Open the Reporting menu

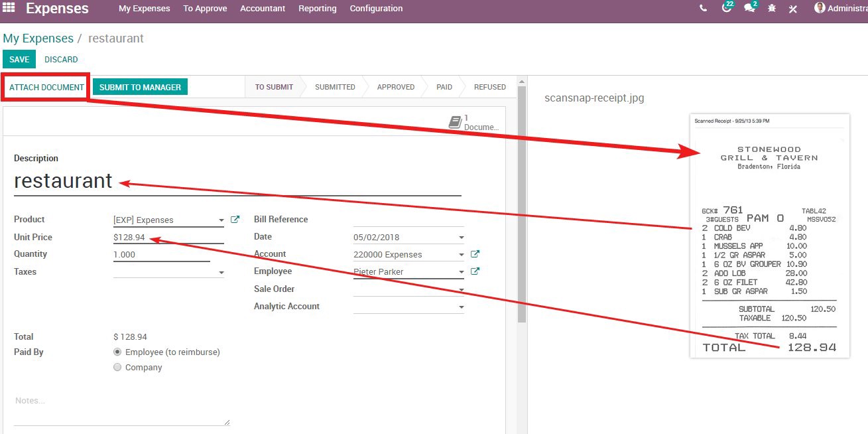coord(317,9)
